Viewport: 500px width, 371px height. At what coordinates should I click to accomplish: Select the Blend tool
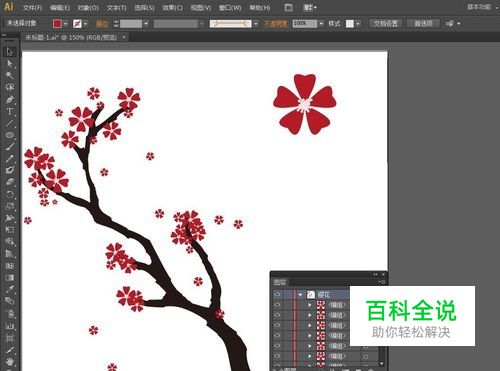[x=10, y=301]
